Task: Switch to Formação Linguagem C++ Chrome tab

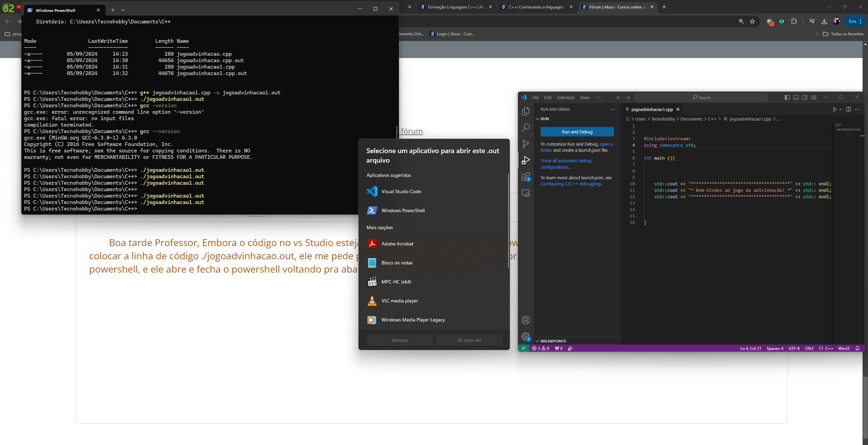Action: [456, 7]
